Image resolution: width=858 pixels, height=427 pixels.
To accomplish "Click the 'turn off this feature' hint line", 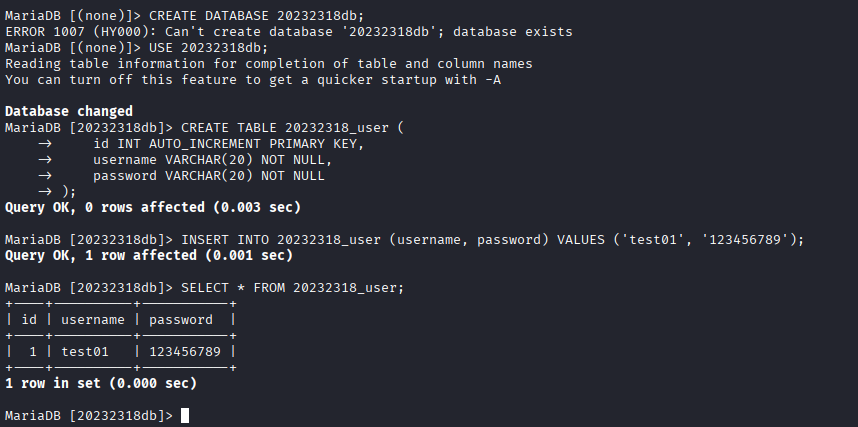I will 252,79.
